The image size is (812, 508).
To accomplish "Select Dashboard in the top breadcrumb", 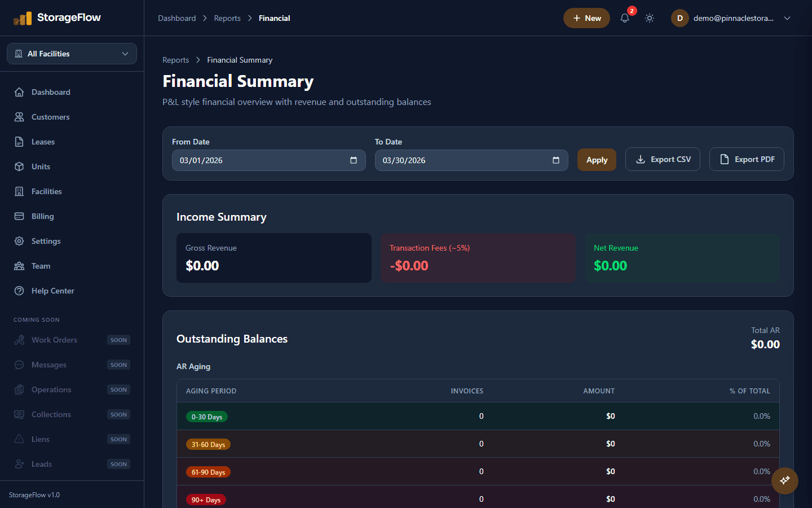I will (x=176, y=18).
